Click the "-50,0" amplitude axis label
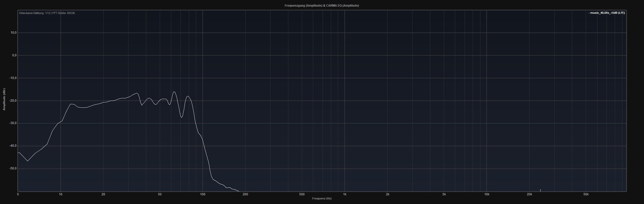This screenshot has height=204, width=644. [x=13, y=168]
